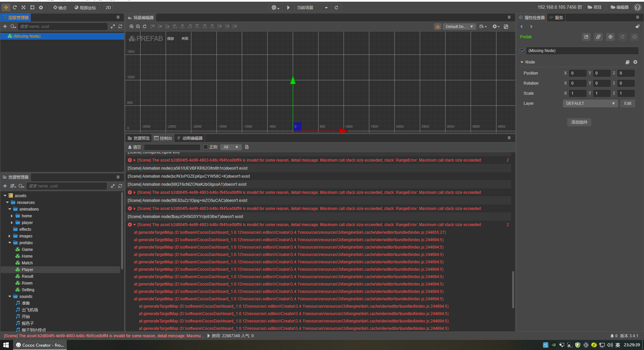The height and width of the screenshot is (350, 644).
Task: Open the help question mark
Action: [637, 7]
